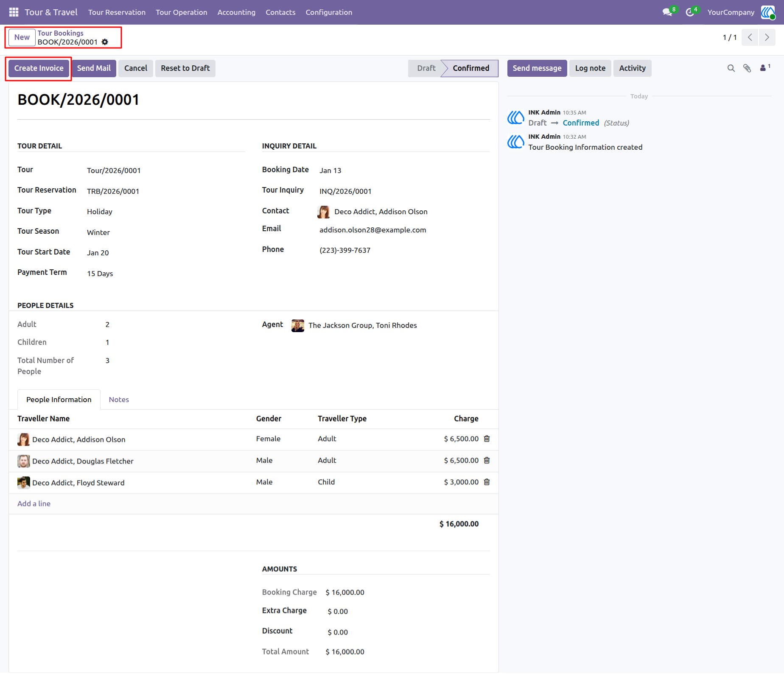784x674 pixels.
Task: Go to previous record arrow
Action: 750,37
